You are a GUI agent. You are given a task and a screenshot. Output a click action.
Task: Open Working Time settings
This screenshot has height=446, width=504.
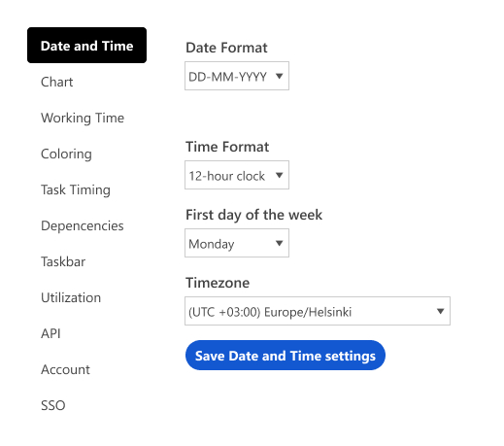click(83, 118)
